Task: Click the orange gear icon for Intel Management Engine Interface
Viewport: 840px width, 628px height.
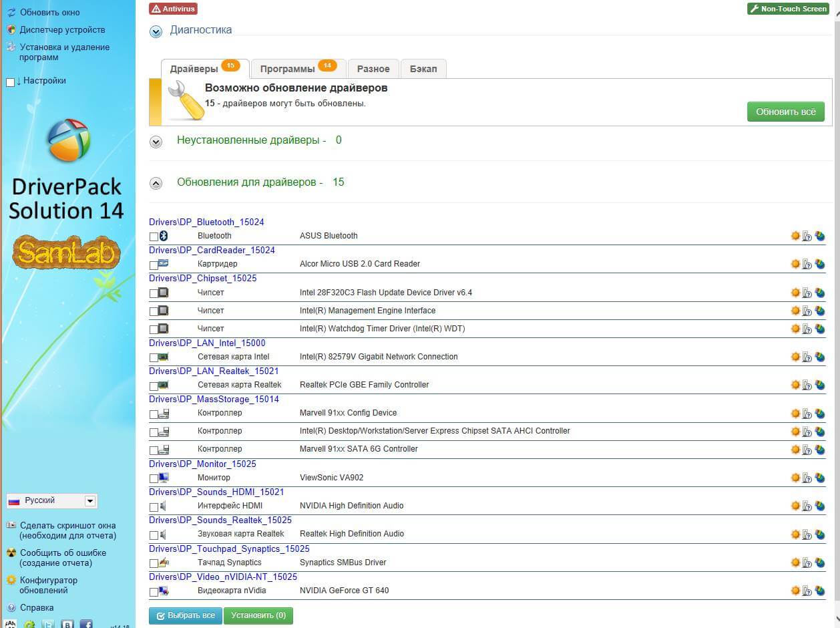Action: (x=795, y=311)
